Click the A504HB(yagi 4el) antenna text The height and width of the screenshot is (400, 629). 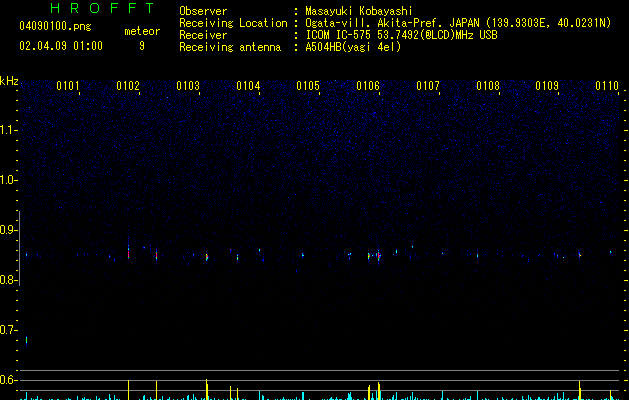pyautogui.click(x=353, y=47)
